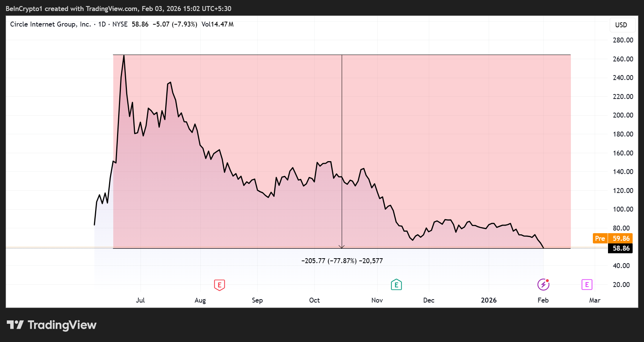The width and height of the screenshot is (644, 342).
Task: Click the 260.00 price axis label
Action: coord(623,59)
